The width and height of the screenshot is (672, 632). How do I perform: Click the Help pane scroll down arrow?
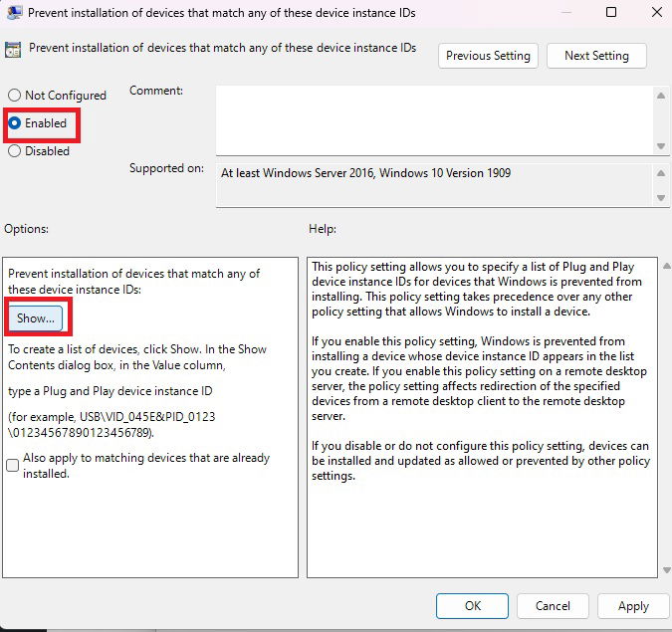667,570
